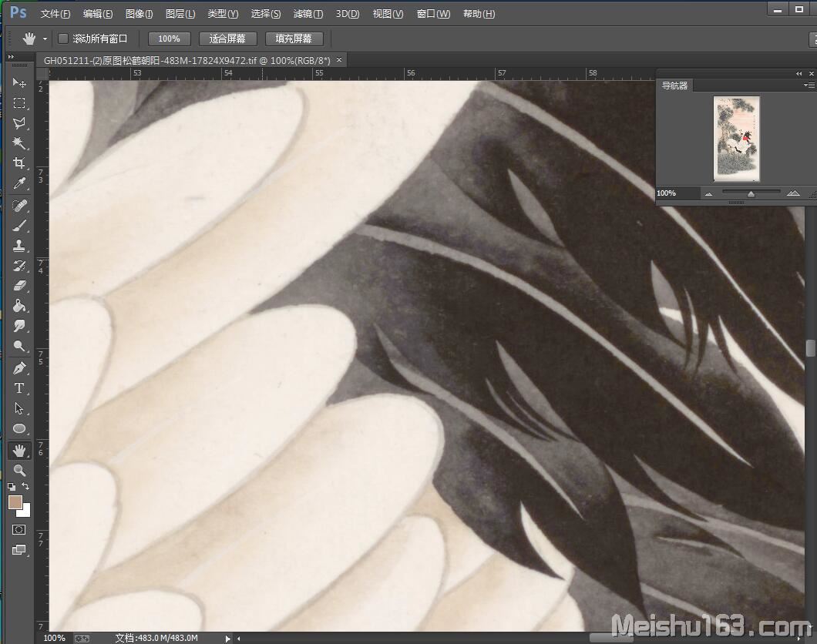The height and width of the screenshot is (644, 817).
Task: Click the Fit Screen button
Action: coord(227,39)
